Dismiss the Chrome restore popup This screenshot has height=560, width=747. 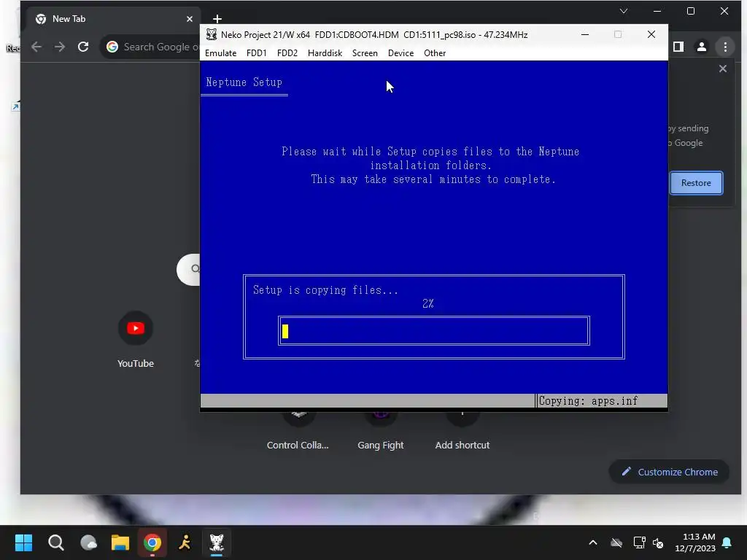(723, 69)
